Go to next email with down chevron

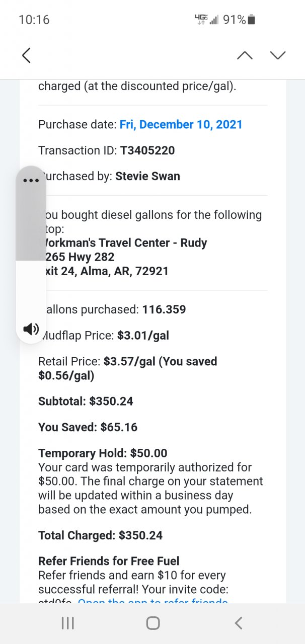click(x=278, y=55)
